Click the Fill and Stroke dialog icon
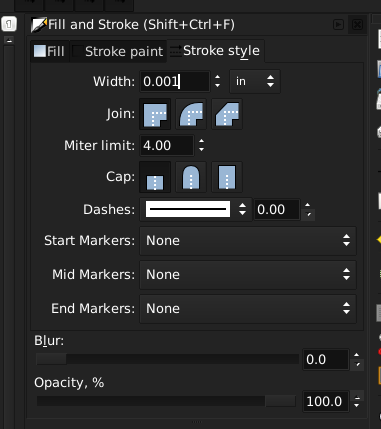 point(39,25)
